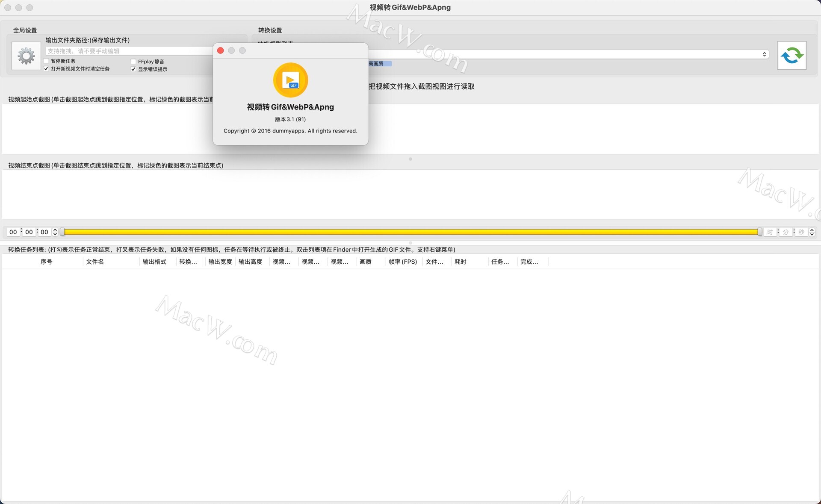
Task: Click the 画质 column header
Action: coord(366,262)
